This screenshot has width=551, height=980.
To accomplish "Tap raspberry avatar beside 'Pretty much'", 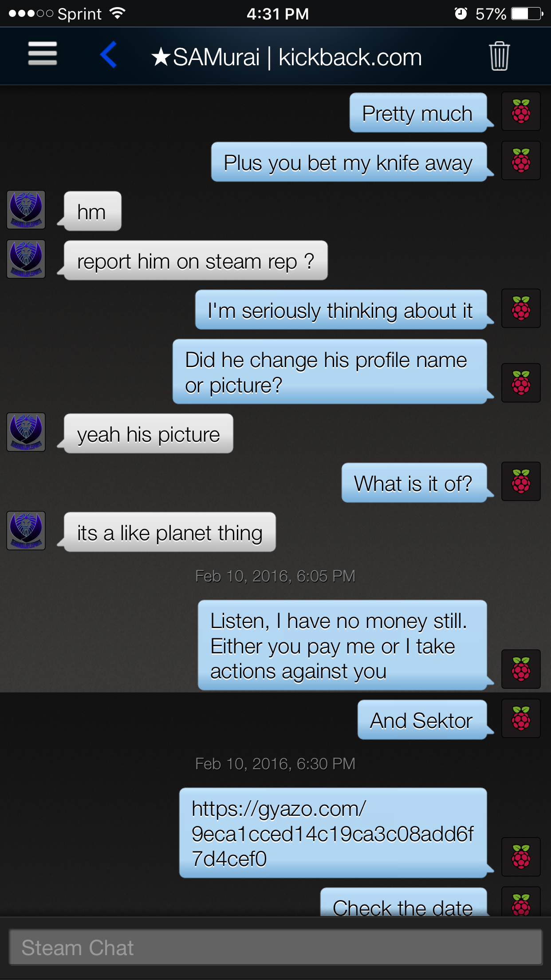I will point(521,111).
